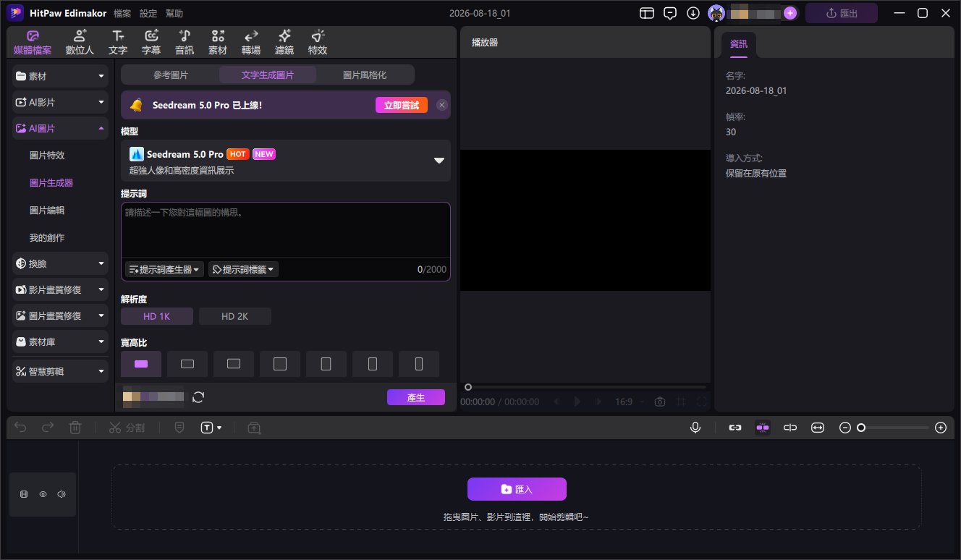961x560 pixels.
Task: Toggle the track visibility eye icon
Action: [x=43, y=494]
